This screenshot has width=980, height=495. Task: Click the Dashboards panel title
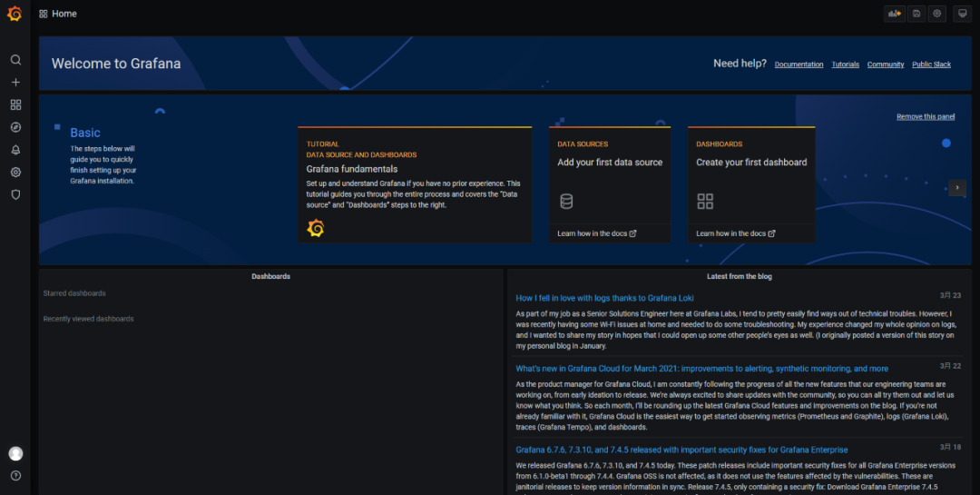[270, 276]
